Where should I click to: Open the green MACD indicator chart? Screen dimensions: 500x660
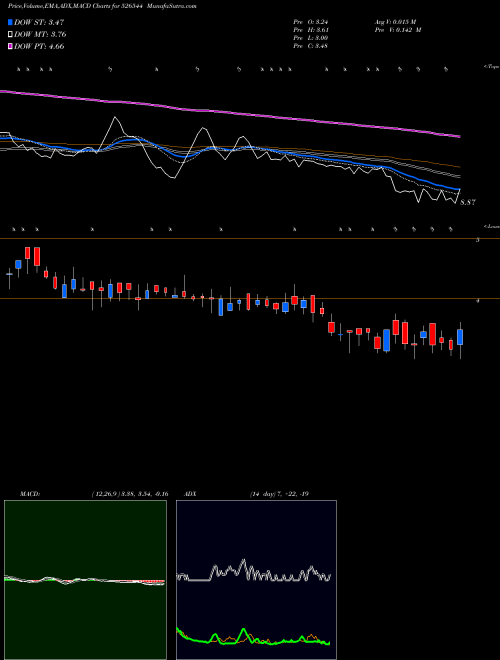(85, 580)
